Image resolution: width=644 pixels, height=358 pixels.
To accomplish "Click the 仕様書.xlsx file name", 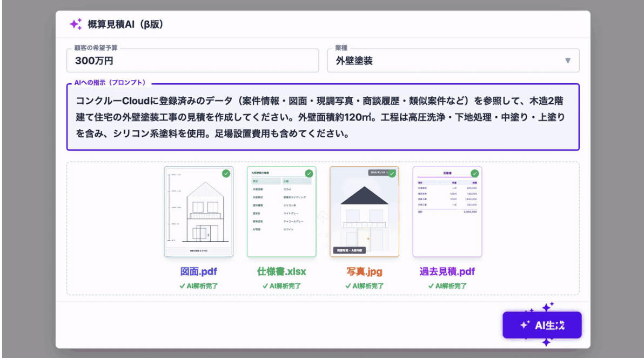I will click(281, 271).
